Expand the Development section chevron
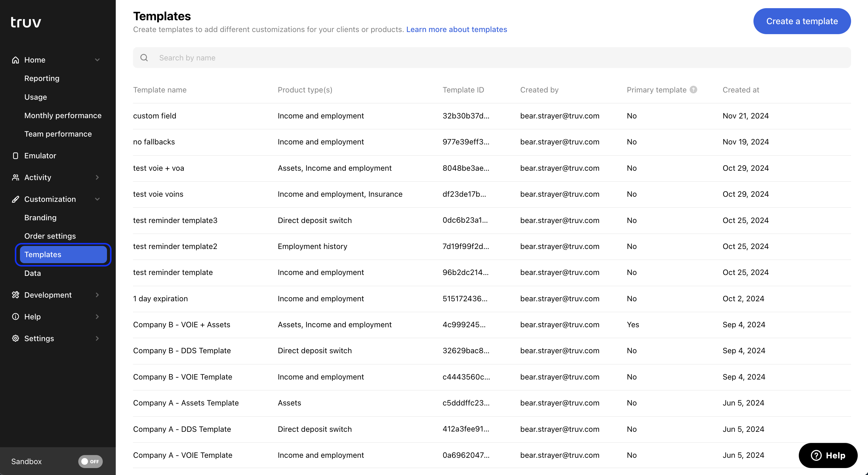 click(x=97, y=295)
